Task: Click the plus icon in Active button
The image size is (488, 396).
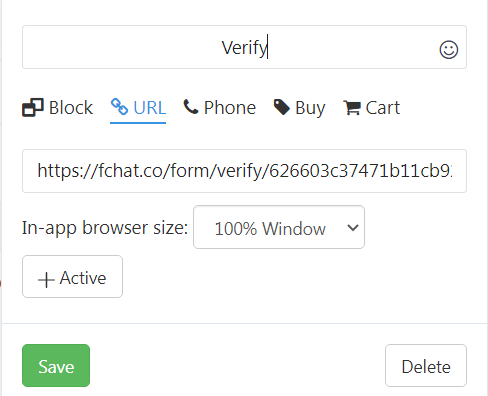Action: pyautogui.click(x=46, y=279)
